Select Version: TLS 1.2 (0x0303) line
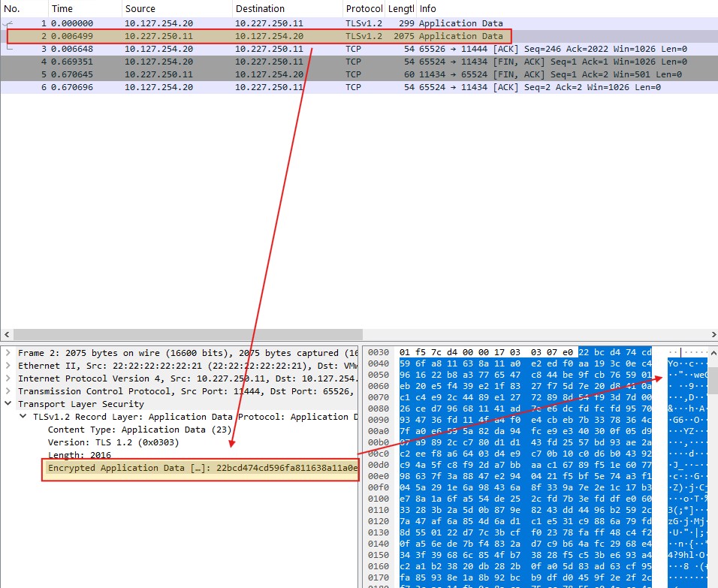This screenshot has width=718, height=588. point(113,442)
